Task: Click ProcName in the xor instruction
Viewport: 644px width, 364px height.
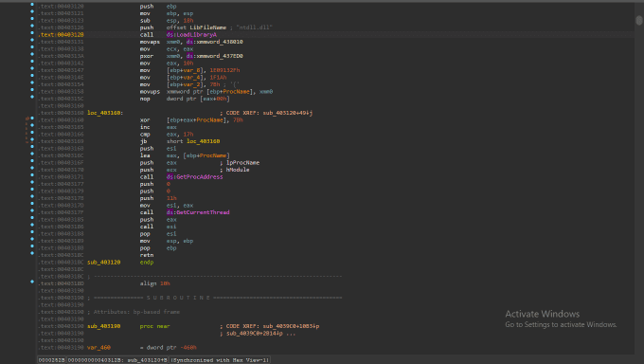Action: [209, 119]
